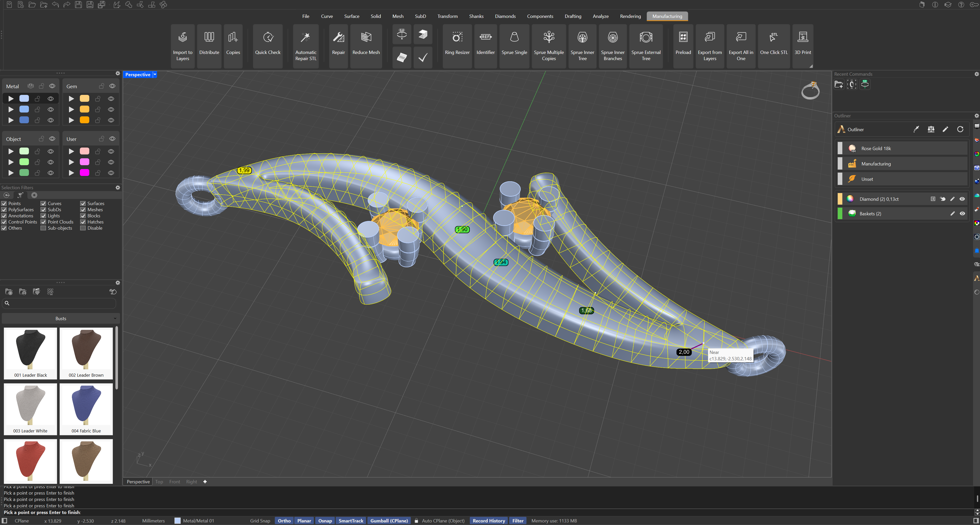Open the Outliner weight scale tool
The height and width of the screenshot is (525, 980).
coord(931,129)
